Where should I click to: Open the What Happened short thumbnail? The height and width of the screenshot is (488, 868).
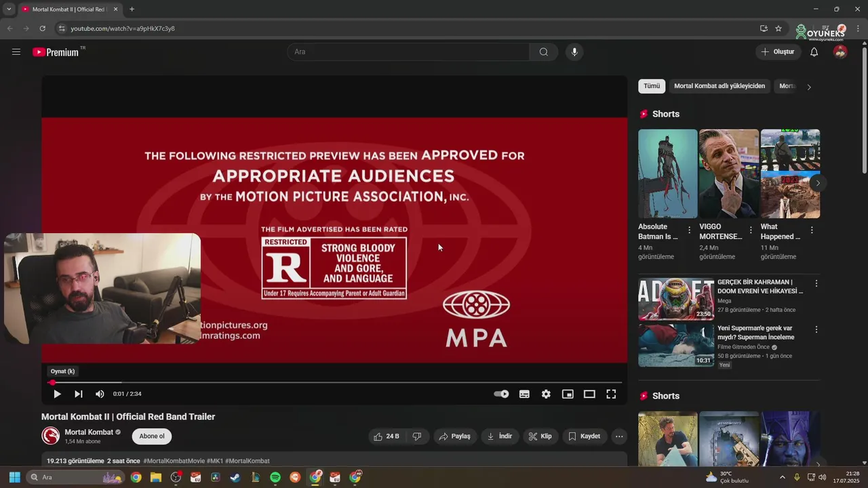[790, 174]
